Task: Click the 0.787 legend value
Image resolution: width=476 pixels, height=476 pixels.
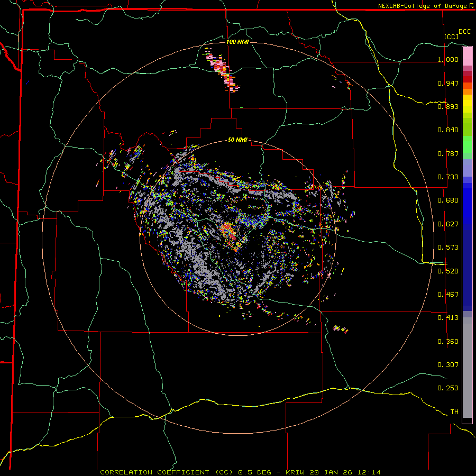Action: click(x=448, y=153)
